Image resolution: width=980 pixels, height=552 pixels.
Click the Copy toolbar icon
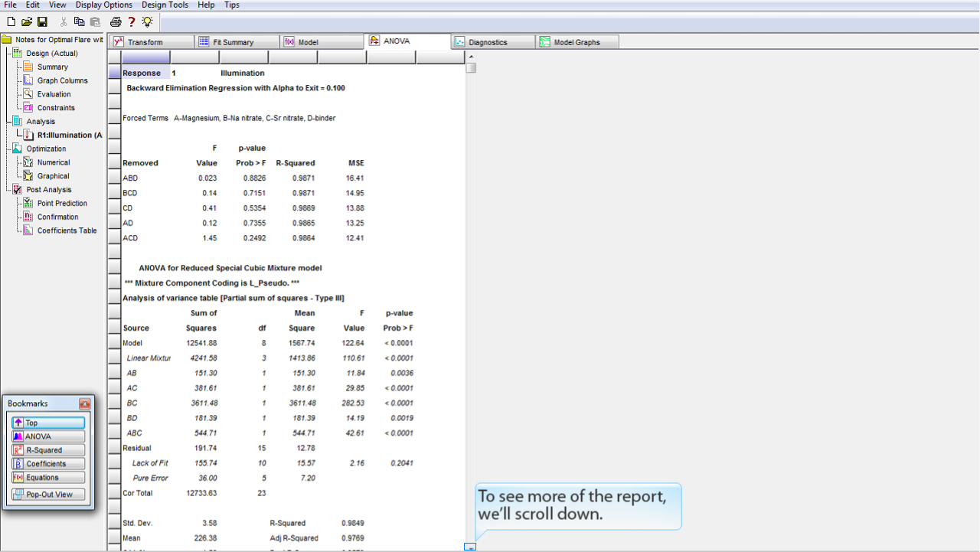click(80, 22)
